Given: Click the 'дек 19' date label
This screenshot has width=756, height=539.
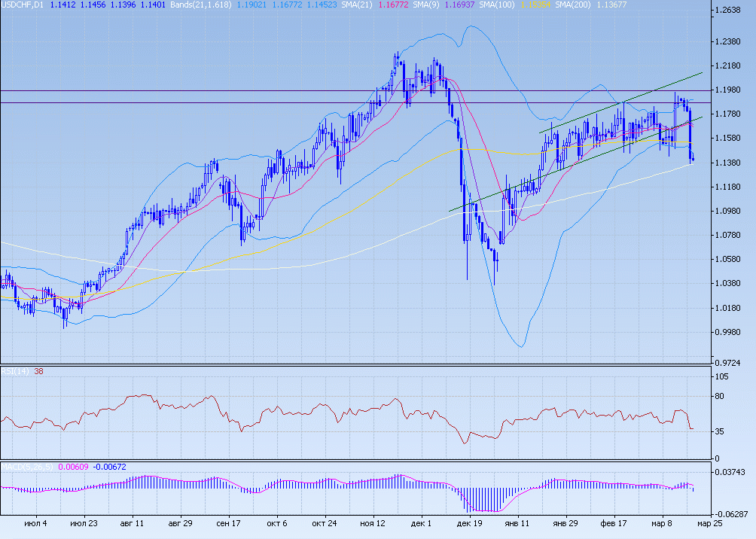Looking at the screenshot, I should coord(469,523).
